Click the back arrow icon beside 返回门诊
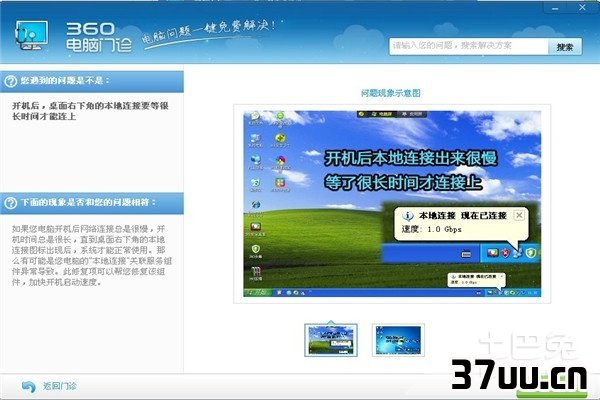600x400 pixels. [29, 386]
